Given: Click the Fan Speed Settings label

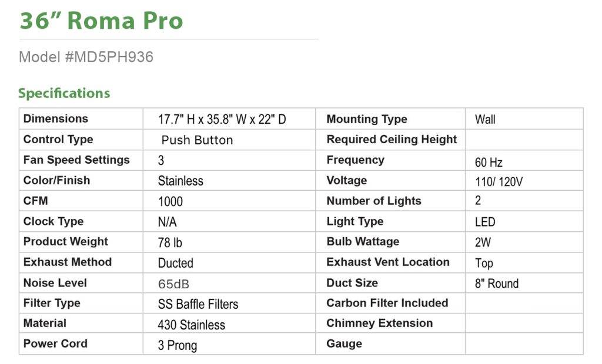Looking at the screenshot, I should [x=76, y=160].
